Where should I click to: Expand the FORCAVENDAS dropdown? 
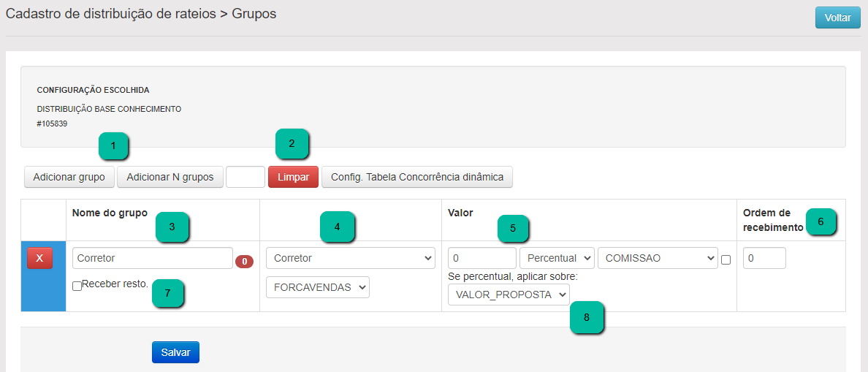[x=318, y=287]
